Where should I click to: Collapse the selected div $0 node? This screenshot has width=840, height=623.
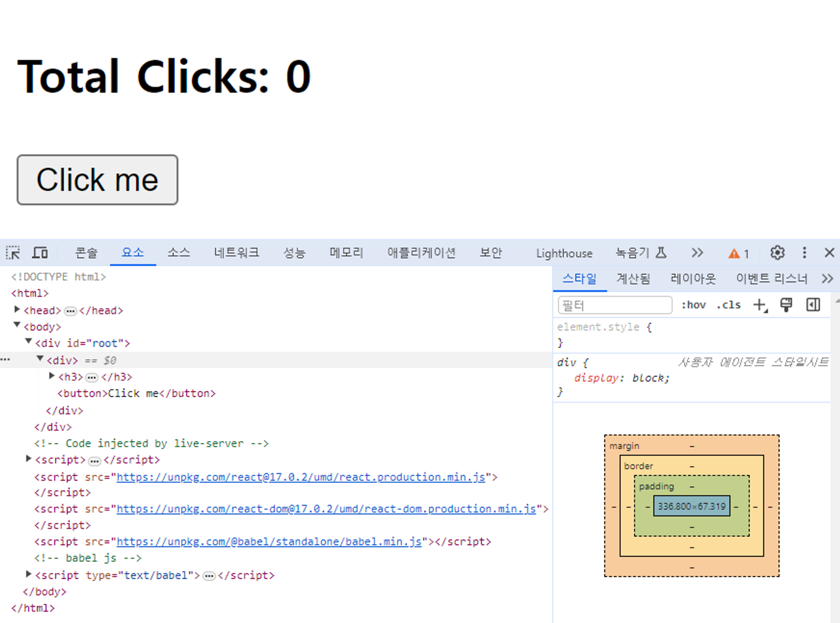click(x=40, y=359)
